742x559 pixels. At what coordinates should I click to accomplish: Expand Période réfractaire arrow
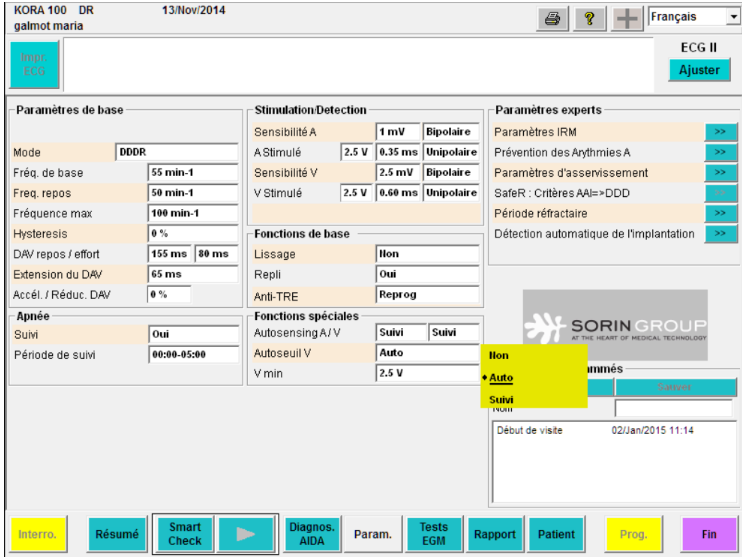(720, 213)
